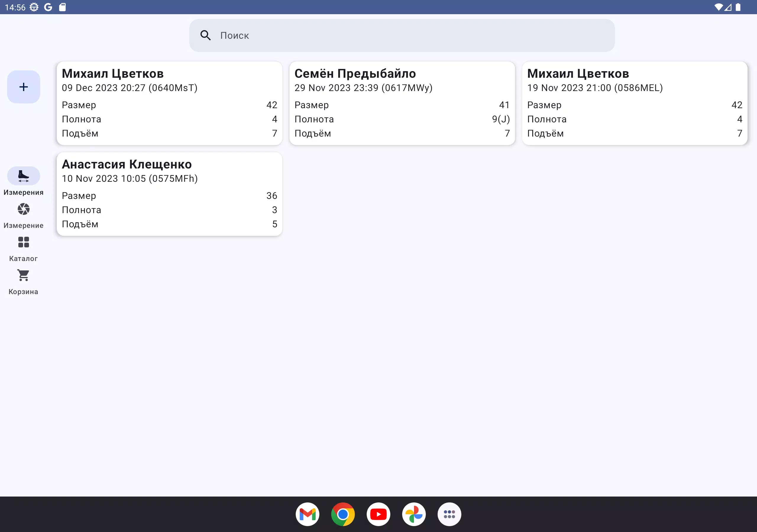This screenshot has width=757, height=532.
Task: Launch Gmail from the taskbar
Action: 307,514
